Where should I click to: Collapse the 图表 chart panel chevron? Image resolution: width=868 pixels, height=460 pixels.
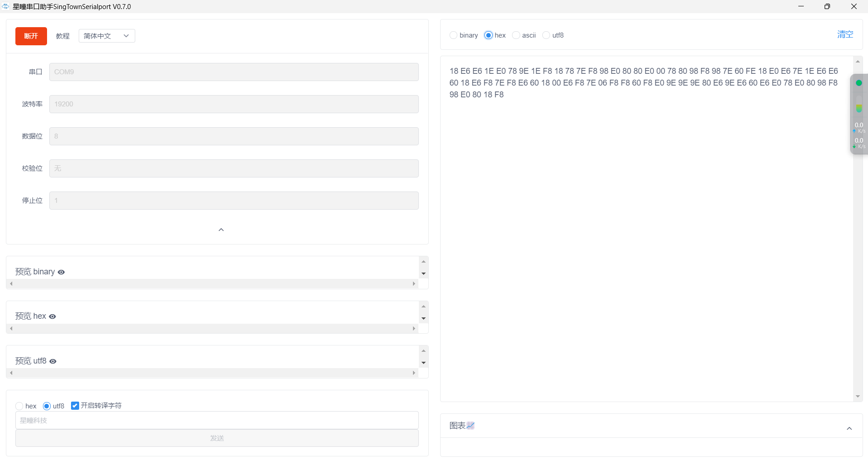point(849,428)
